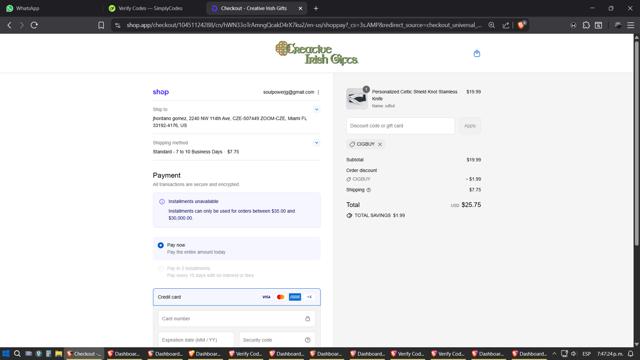Open the browser main menu

[x=631, y=25]
